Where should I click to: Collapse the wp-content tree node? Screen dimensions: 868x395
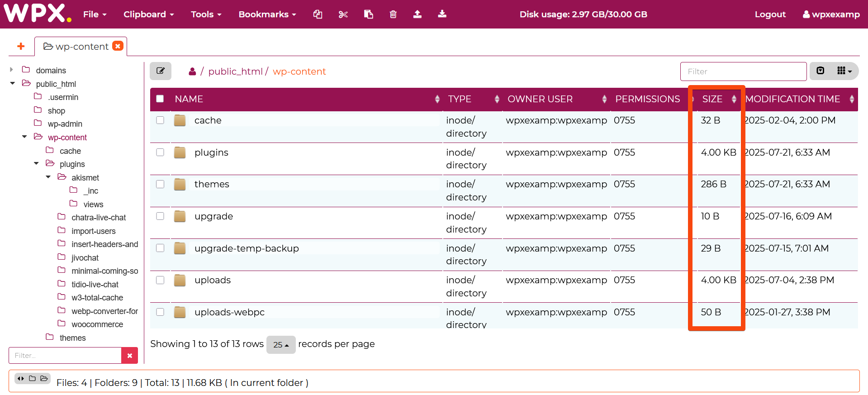coord(24,137)
